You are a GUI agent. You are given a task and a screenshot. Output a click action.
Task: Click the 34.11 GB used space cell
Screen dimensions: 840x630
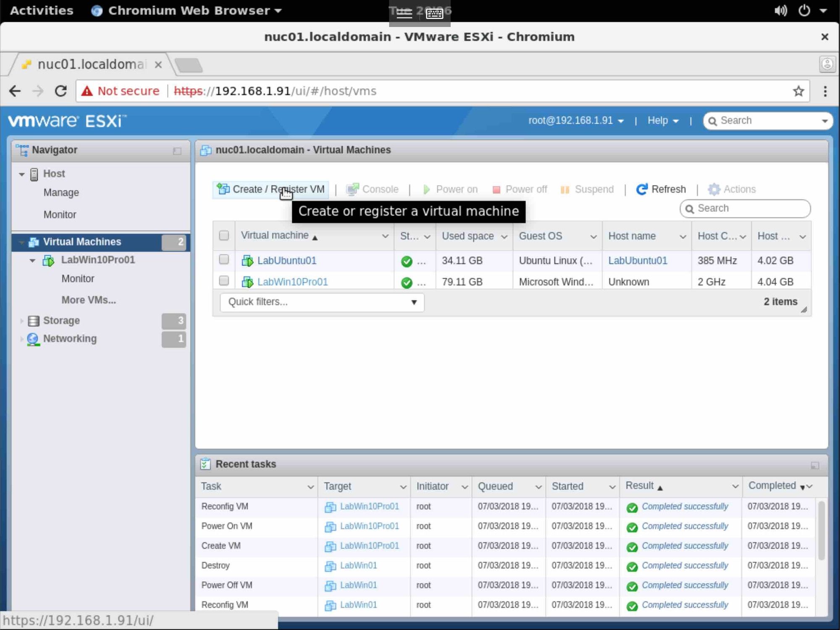click(x=462, y=261)
